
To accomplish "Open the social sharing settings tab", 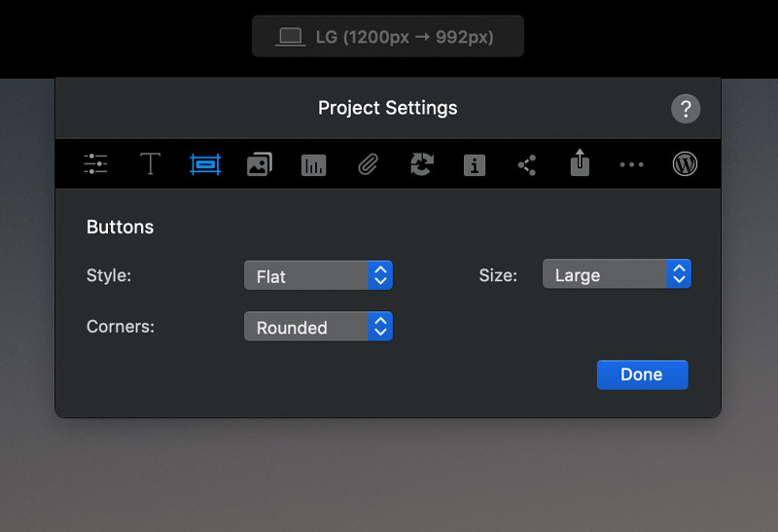I will point(526,164).
